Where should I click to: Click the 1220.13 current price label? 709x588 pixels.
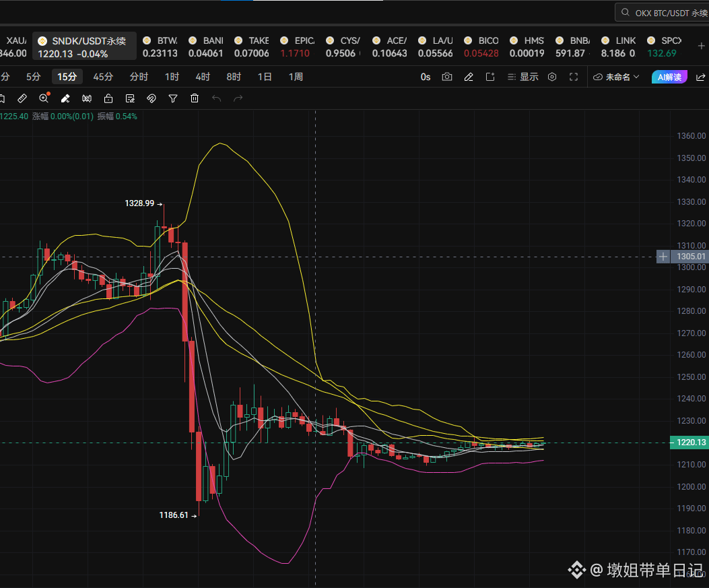tap(689, 443)
